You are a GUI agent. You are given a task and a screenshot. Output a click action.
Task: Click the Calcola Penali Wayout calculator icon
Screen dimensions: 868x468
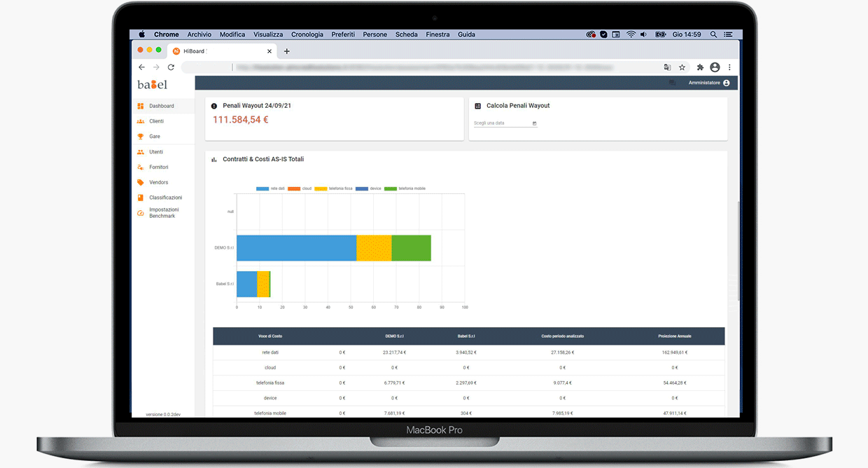click(478, 106)
